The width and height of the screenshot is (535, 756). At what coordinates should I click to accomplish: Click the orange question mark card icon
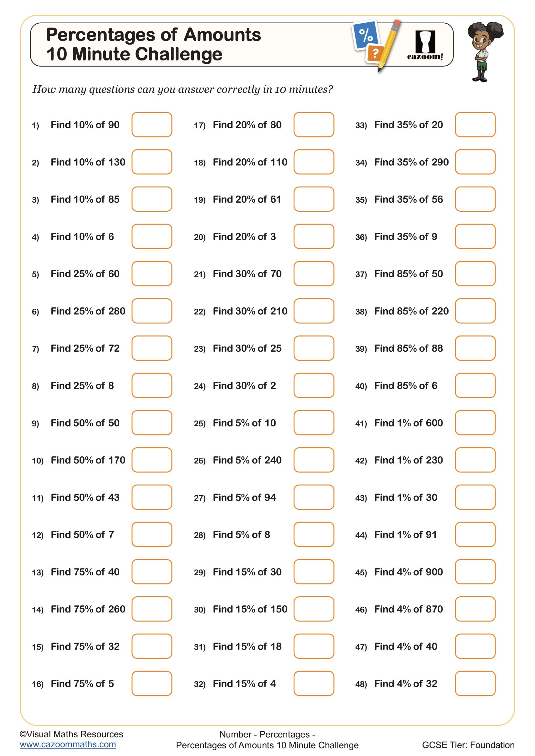pyautogui.click(x=375, y=53)
